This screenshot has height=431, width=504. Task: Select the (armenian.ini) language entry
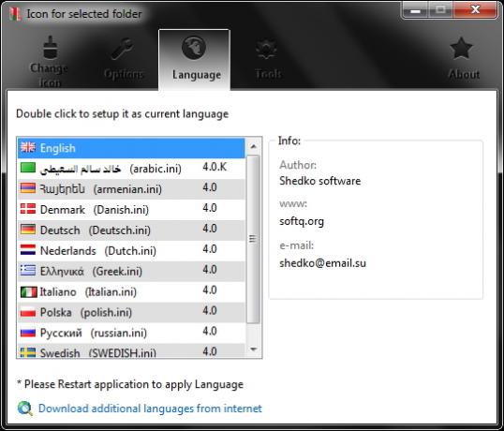(x=131, y=189)
